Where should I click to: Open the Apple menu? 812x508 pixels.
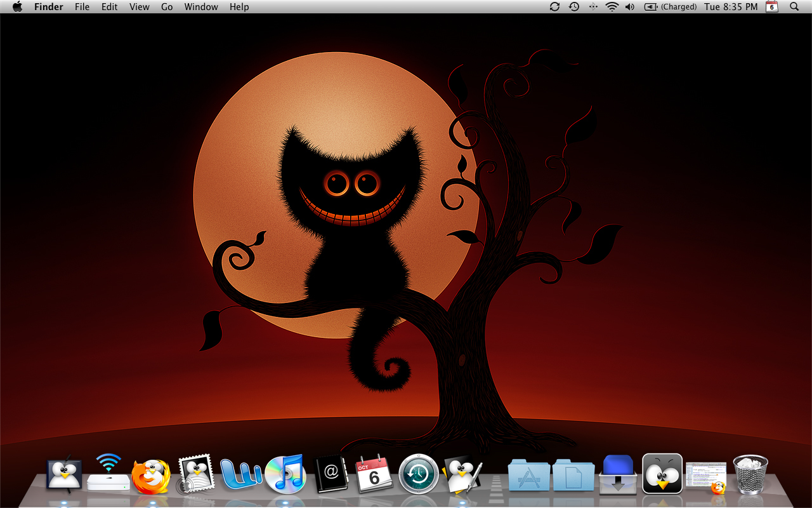coord(17,7)
